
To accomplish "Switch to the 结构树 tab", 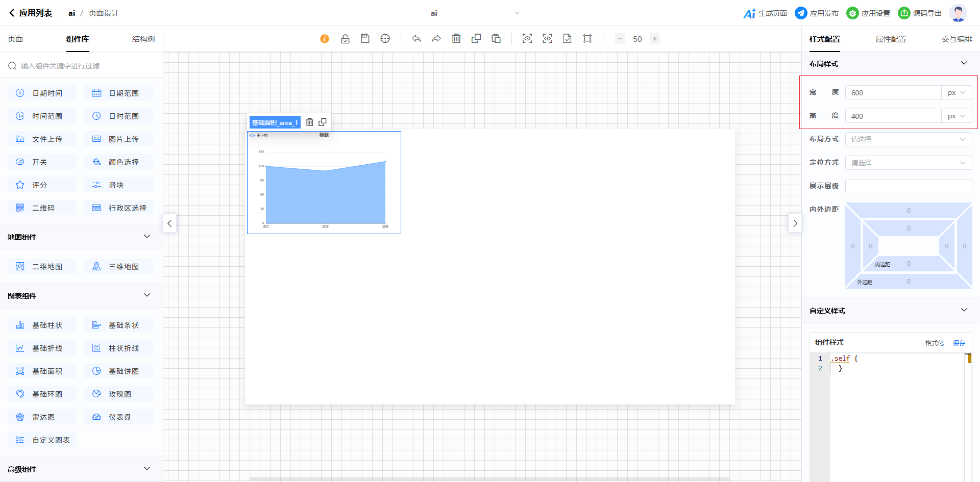I will 143,39.
